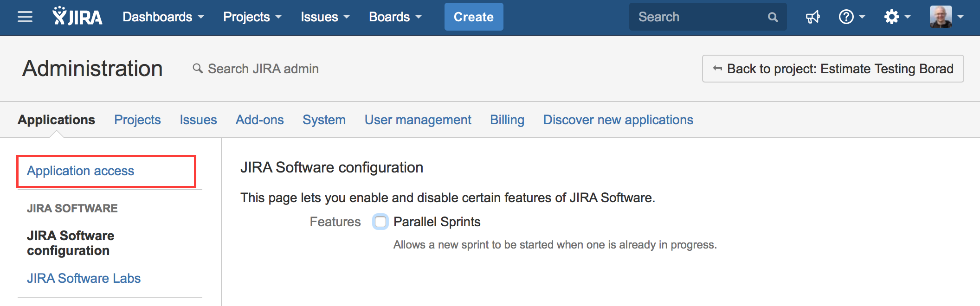Switch to the System tab
This screenshot has width=980, height=306.
(x=324, y=120)
